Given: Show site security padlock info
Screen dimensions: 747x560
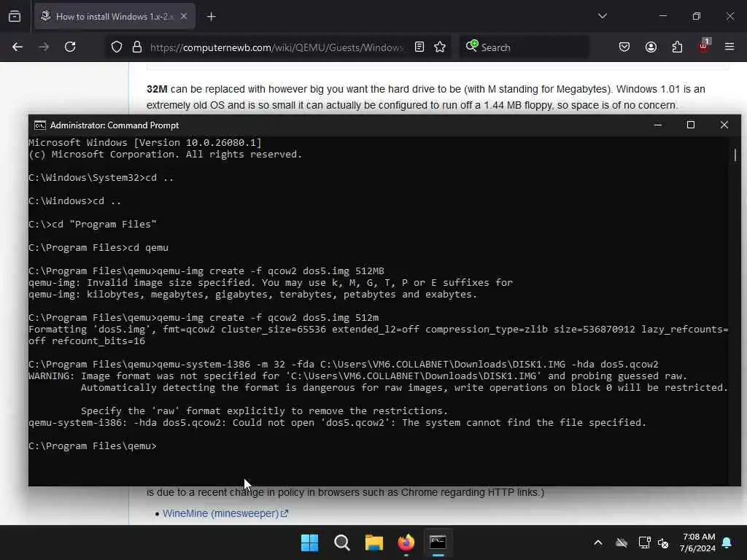Looking at the screenshot, I should [x=137, y=47].
